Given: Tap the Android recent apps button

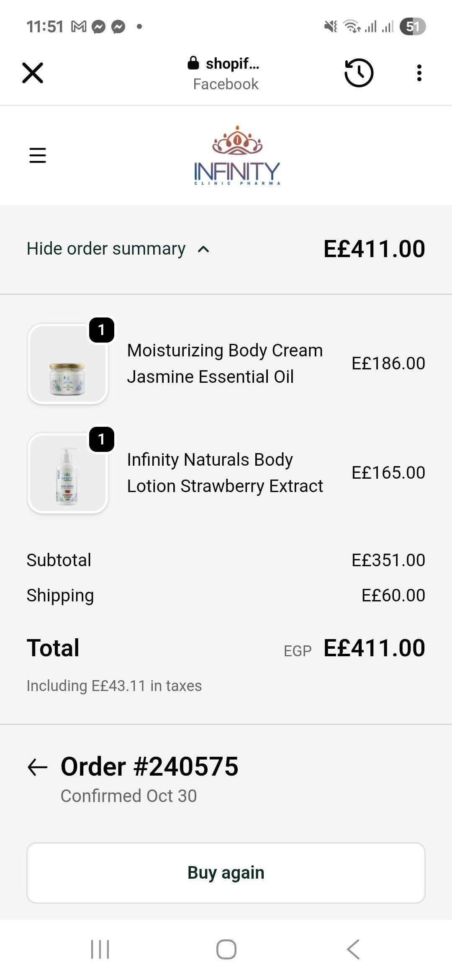Looking at the screenshot, I should 100,949.
